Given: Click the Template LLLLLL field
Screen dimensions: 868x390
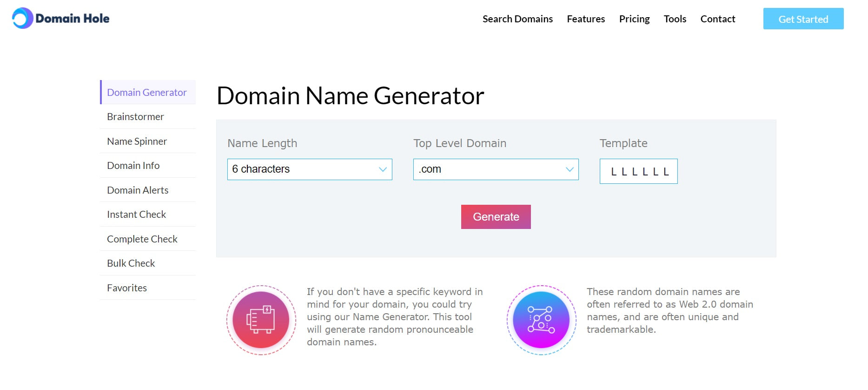Looking at the screenshot, I should point(638,171).
